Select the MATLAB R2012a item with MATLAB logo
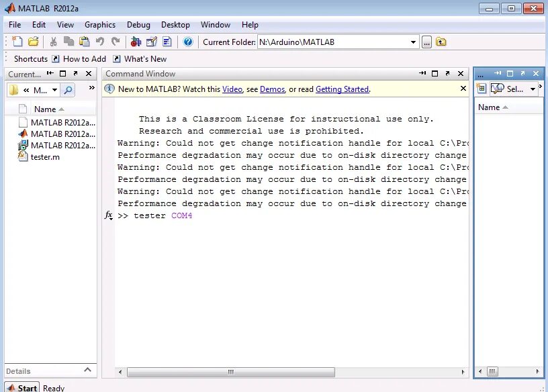The image size is (548, 392). coord(57,134)
